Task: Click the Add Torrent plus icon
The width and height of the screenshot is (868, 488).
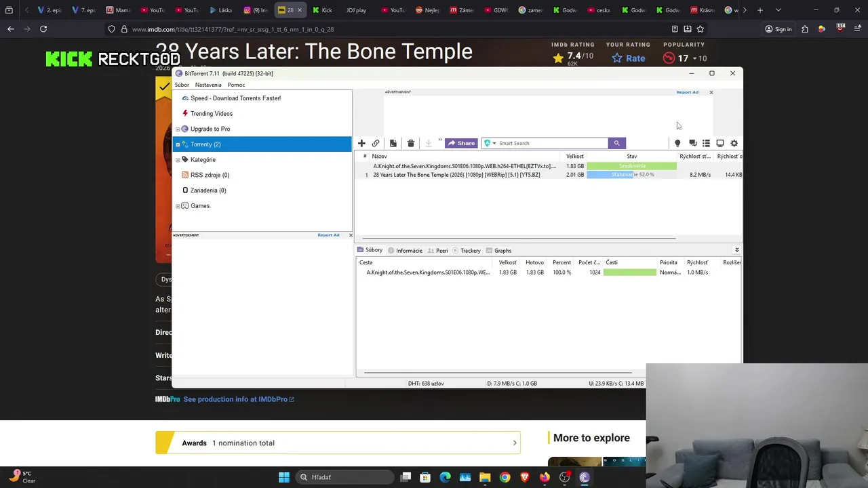Action: coord(361,143)
